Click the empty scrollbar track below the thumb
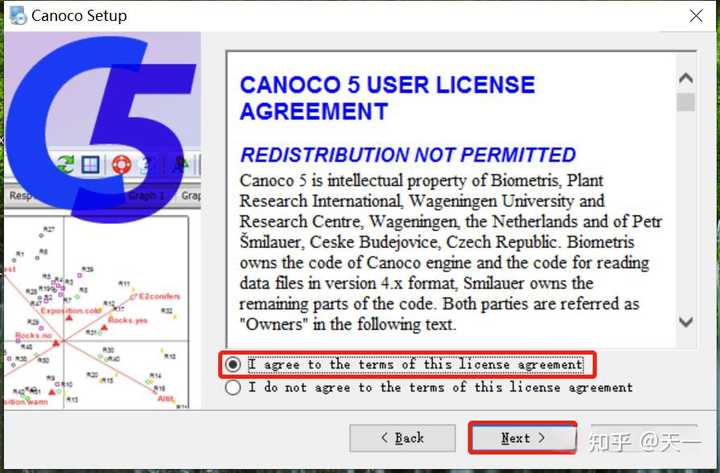 tap(686, 211)
